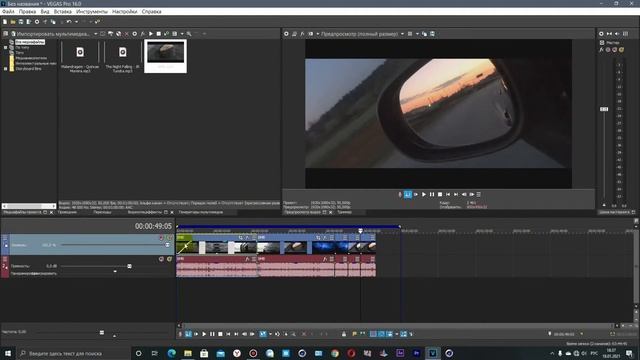Click the timeline transport Play button
The width and height of the screenshot is (640, 360).
tap(204, 334)
